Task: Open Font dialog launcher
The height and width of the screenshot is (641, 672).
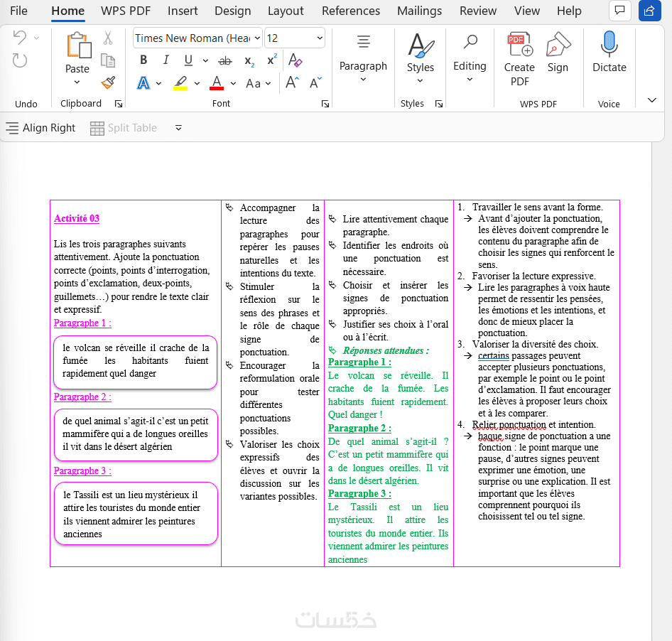Action: pyautogui.click(x=325, y=104)
